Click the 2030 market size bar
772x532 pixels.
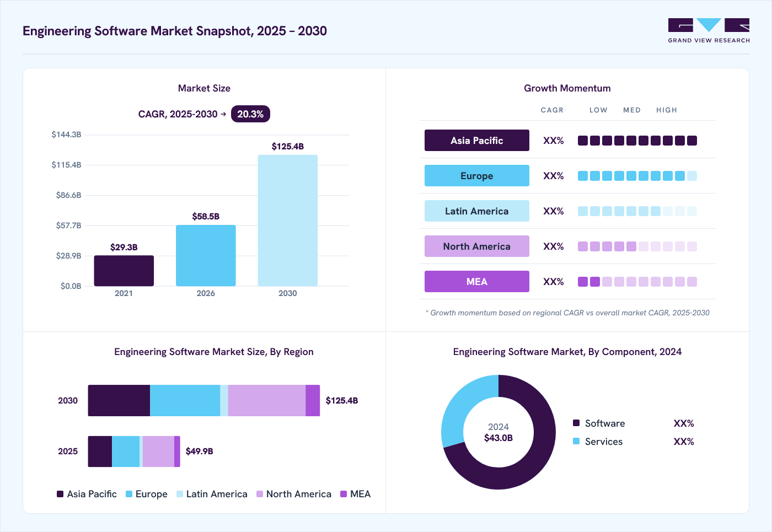tap(288, 221)
